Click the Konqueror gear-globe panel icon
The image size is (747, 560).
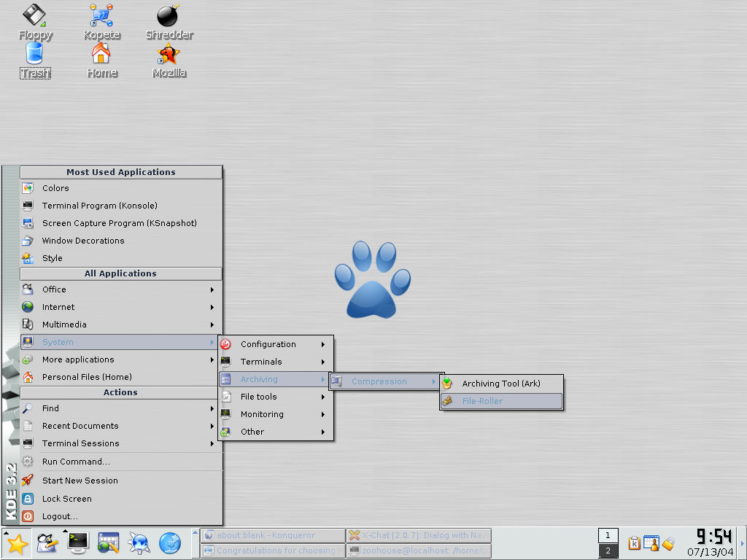(139, 542)
